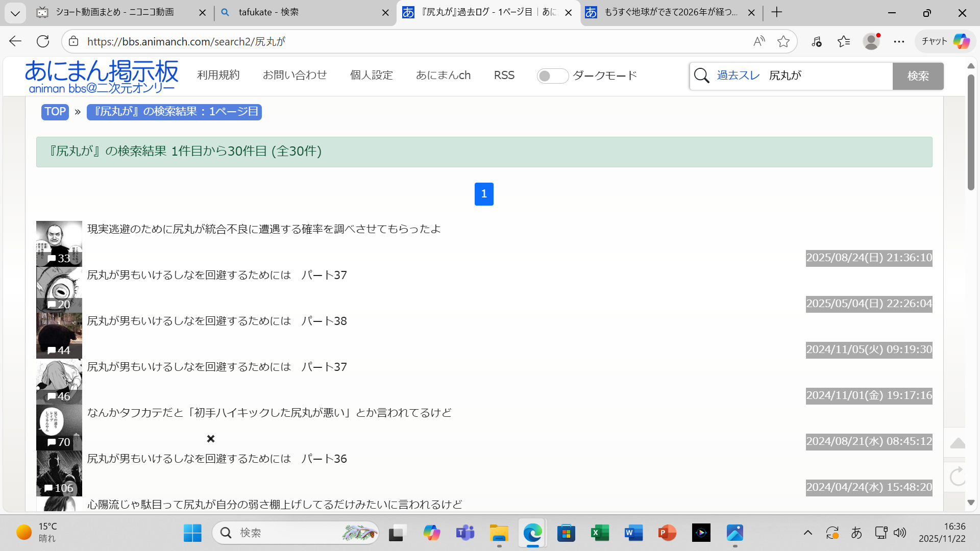This screenshot has height=551, width=980.
Task: Open browser settings and more menu
Action: click(x=899, y=41)
